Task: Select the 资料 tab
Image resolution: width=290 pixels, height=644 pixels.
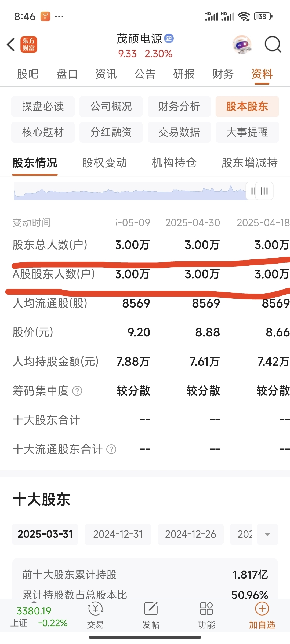Action: click(262, 74)
